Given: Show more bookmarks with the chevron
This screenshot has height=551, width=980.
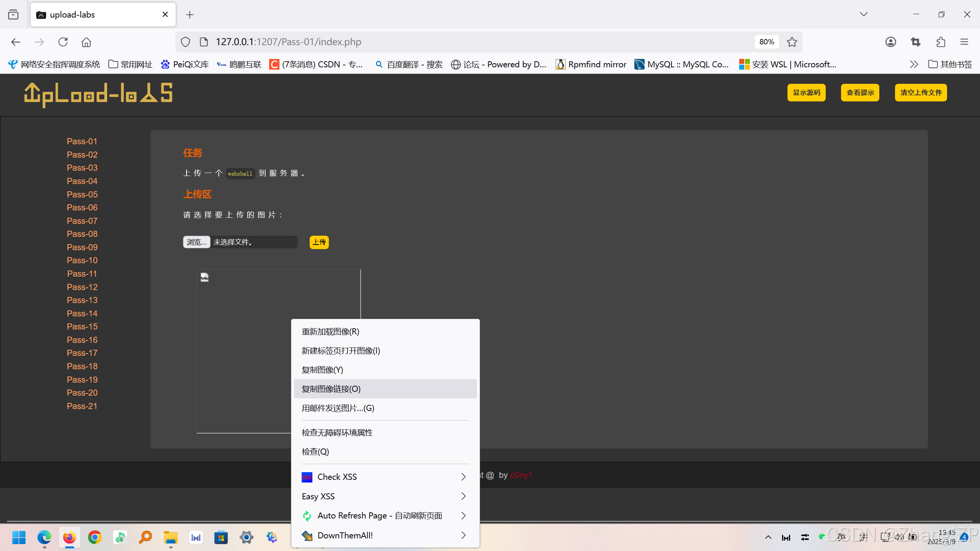Looking at the screenshot, I should (914, 64).
